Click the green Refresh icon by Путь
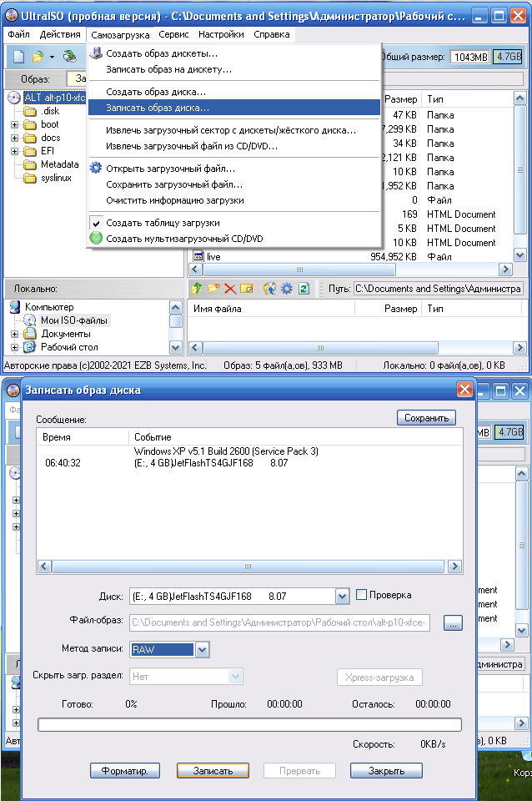The height and width of the screenshot is (801, 532). [x=304, y=289]
